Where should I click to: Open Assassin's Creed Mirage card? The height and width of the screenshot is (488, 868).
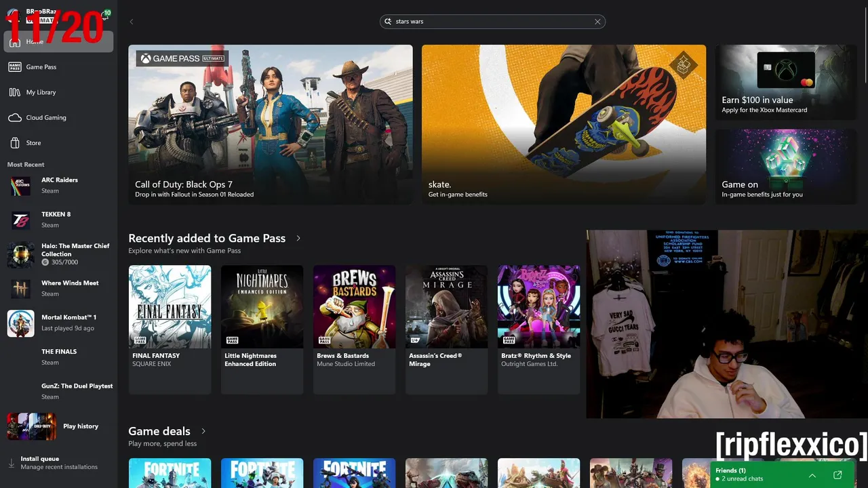pyautogui.click(x=446, y=329)
